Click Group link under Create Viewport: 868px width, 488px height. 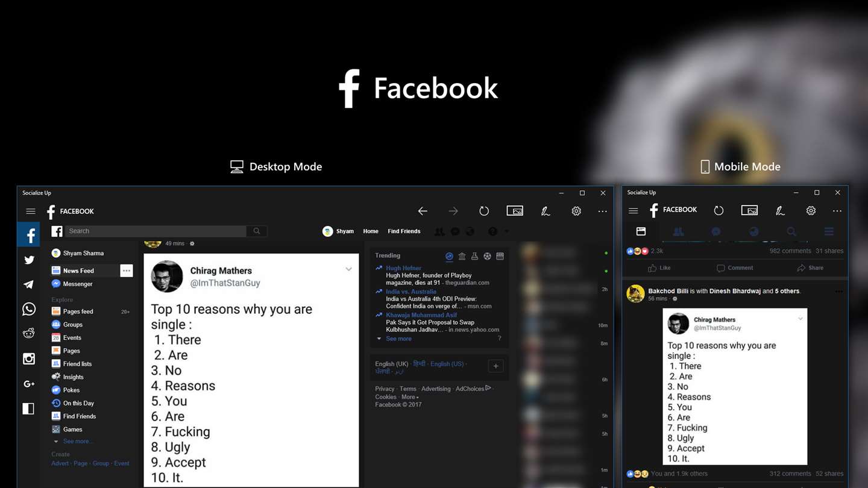[x=101, y=463]
